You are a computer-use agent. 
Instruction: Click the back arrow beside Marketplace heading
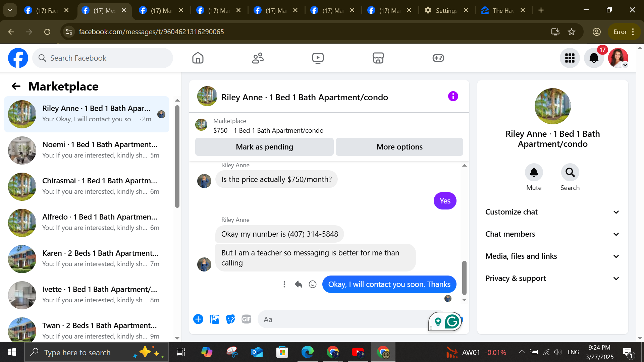(x=16, y=86)
